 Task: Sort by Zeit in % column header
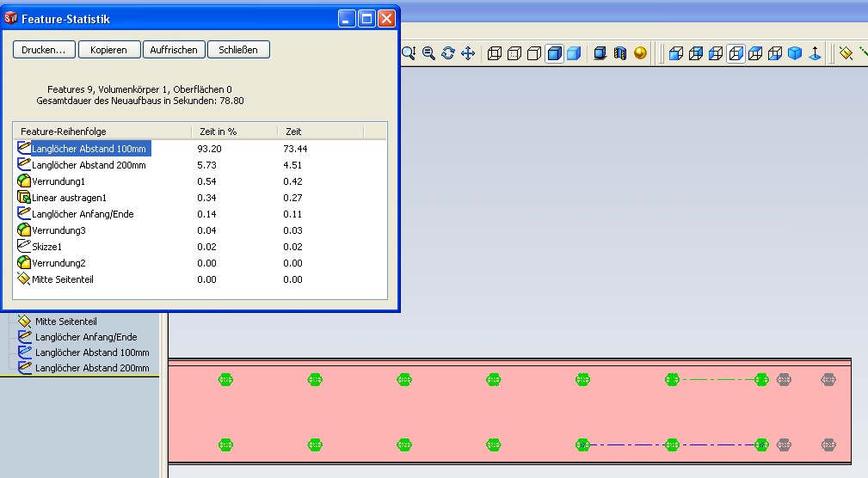coord(234,132)
